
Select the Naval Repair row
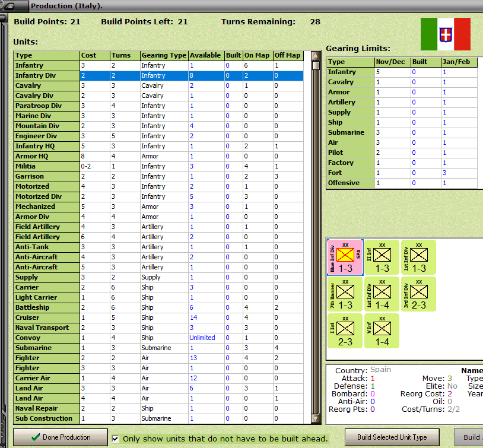click(159, 408)
